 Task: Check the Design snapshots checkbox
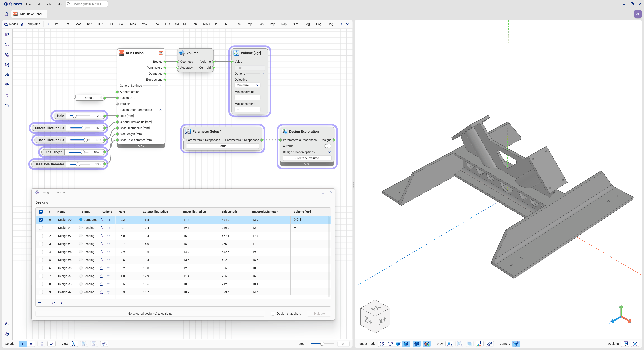pos(273,313)
